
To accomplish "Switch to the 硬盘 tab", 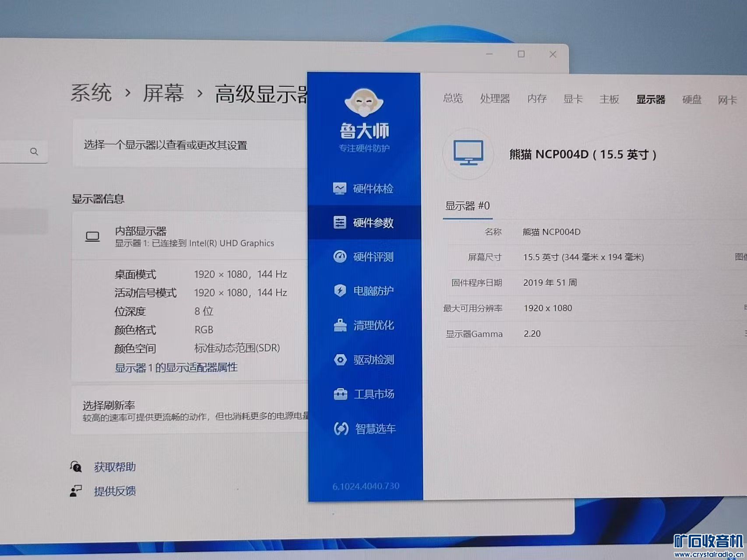I will pos(692,100).
